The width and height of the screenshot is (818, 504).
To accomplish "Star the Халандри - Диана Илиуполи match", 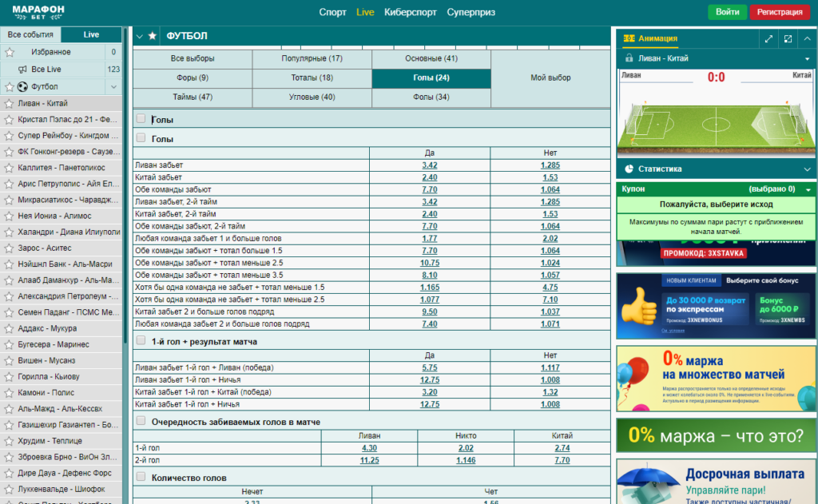I will tap(8, 232).
